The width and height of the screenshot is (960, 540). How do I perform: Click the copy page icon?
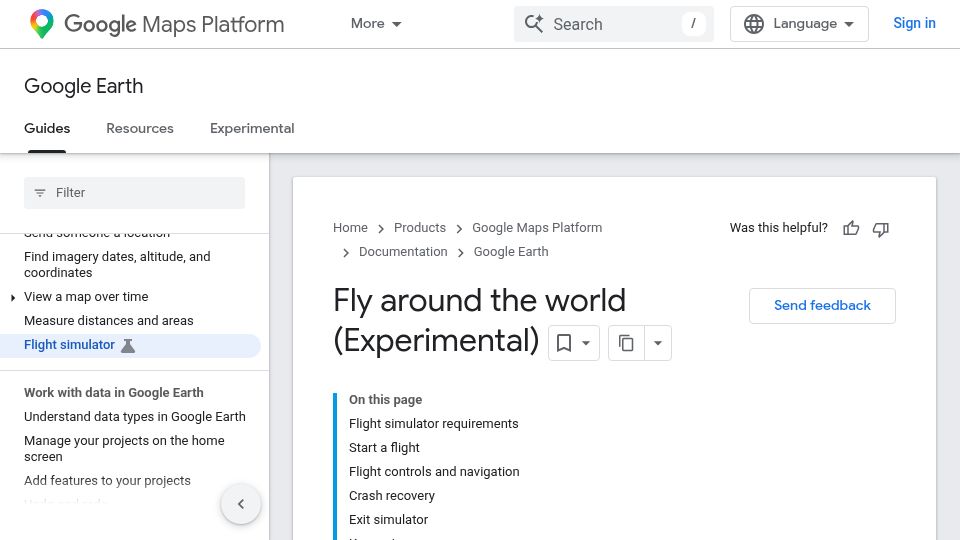(x=626, y=343)
